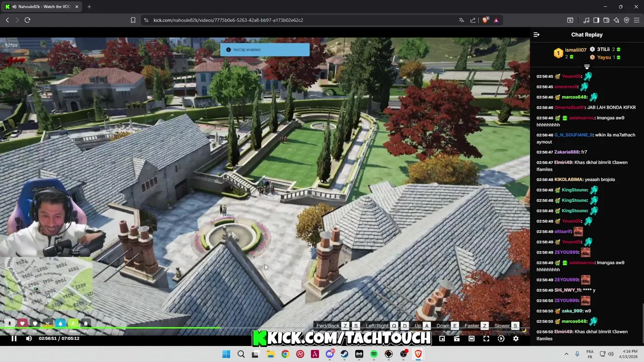644x362 pixels.
Task: Open Yaysu leaderboard entry
Action: 604,57
